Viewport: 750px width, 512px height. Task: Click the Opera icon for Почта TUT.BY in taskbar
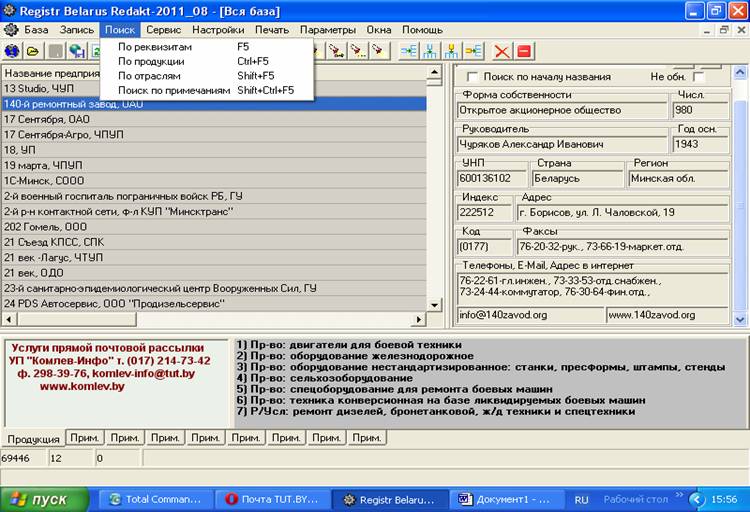pos(232,498)
